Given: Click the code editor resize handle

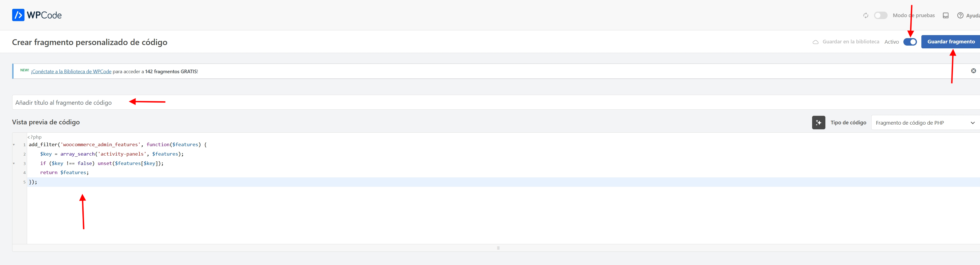Looking at the screenshot, I should (498, 248).
